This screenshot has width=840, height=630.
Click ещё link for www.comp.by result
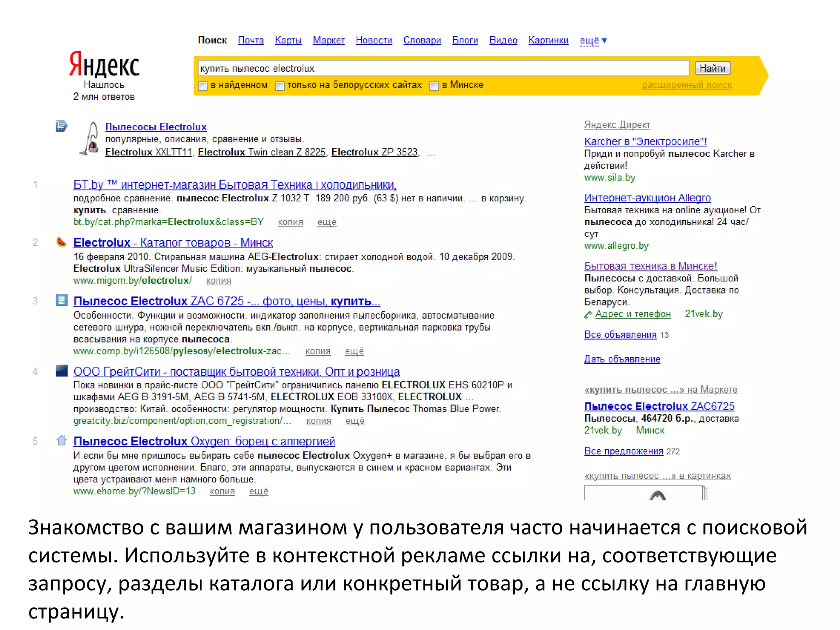coord(354,352)
